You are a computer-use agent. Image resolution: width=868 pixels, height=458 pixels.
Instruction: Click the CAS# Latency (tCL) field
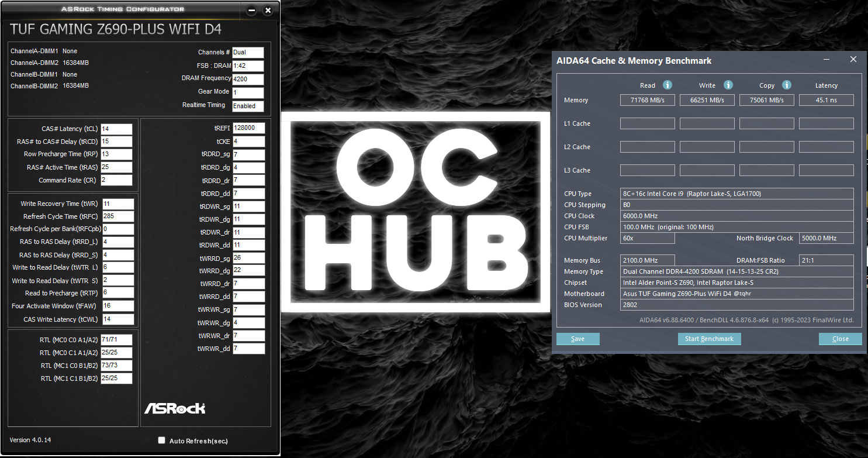click(116, 129)
